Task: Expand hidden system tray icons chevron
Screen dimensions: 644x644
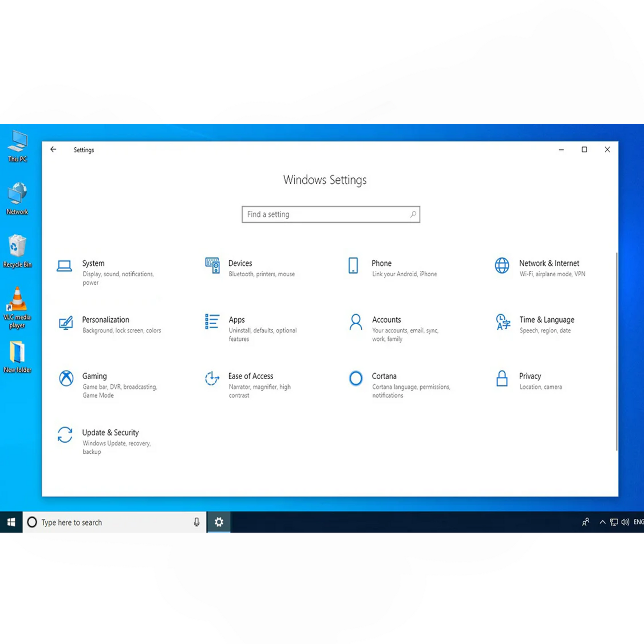Action: [x=602, y=522]
